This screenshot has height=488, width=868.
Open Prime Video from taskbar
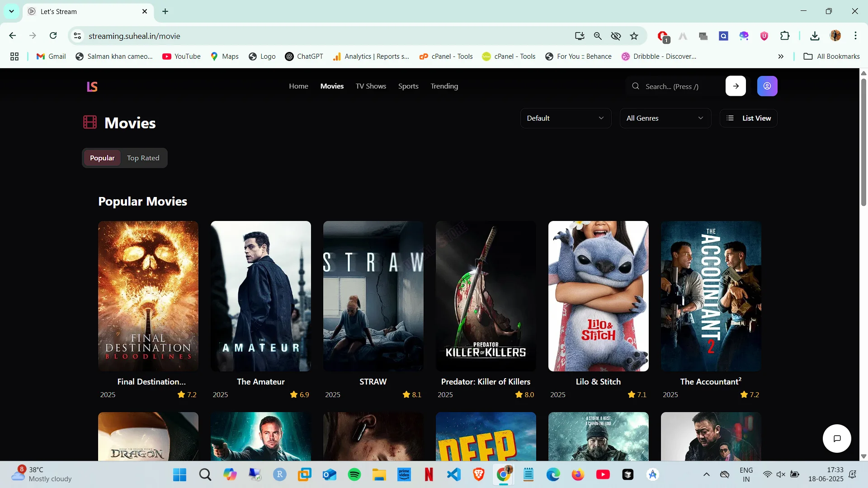coord(404,474)
